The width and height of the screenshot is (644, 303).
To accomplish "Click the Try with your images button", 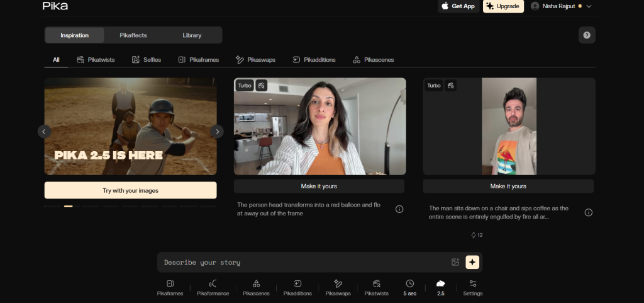I will (130, 190).
